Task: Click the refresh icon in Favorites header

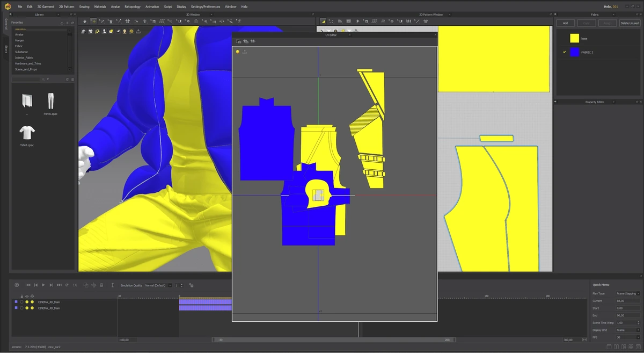Action: click(72, 23)
